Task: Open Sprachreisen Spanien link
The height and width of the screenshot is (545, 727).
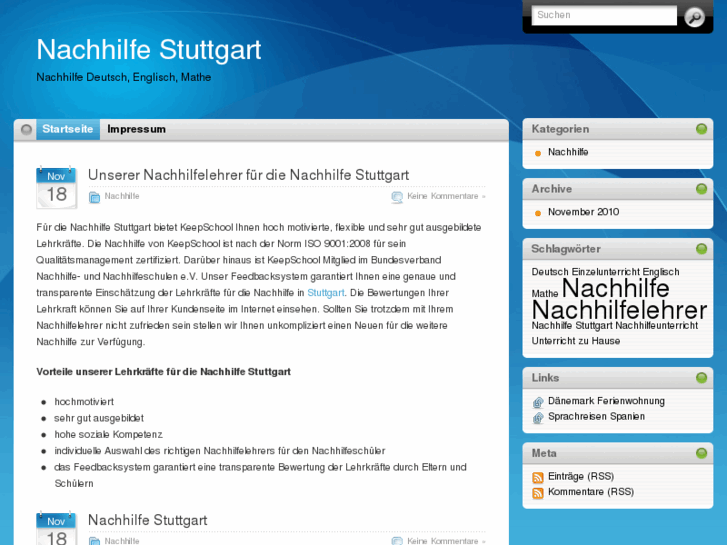Action: (596, 417)
